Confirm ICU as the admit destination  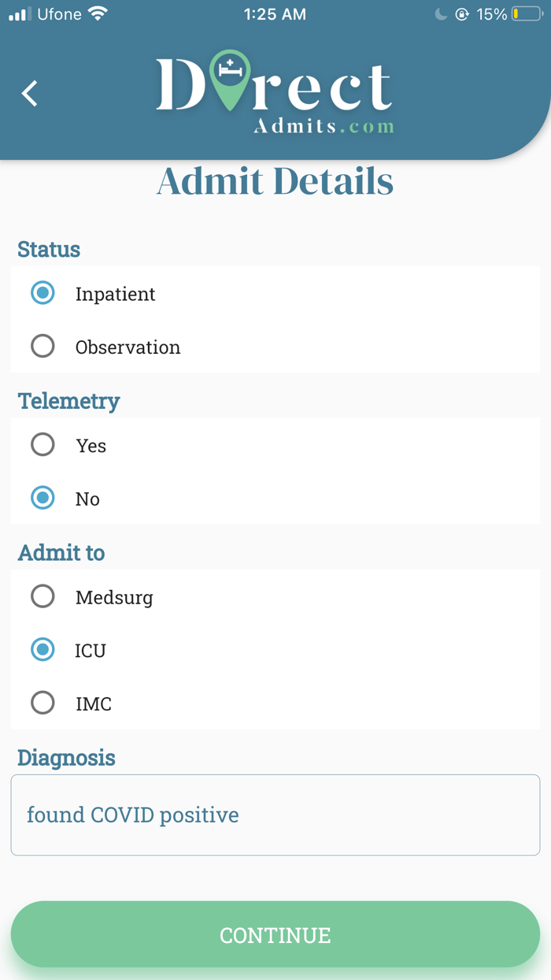pyautogui.click(x=43, y=649)
